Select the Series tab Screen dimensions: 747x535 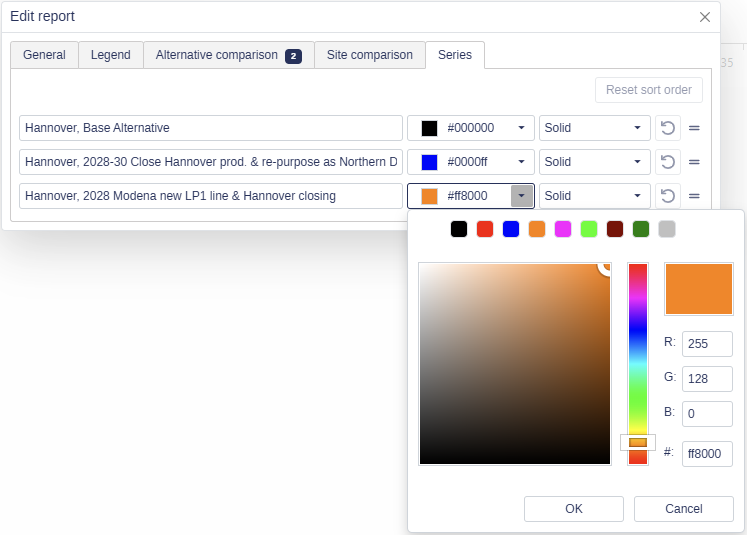[x=455, y=55]
